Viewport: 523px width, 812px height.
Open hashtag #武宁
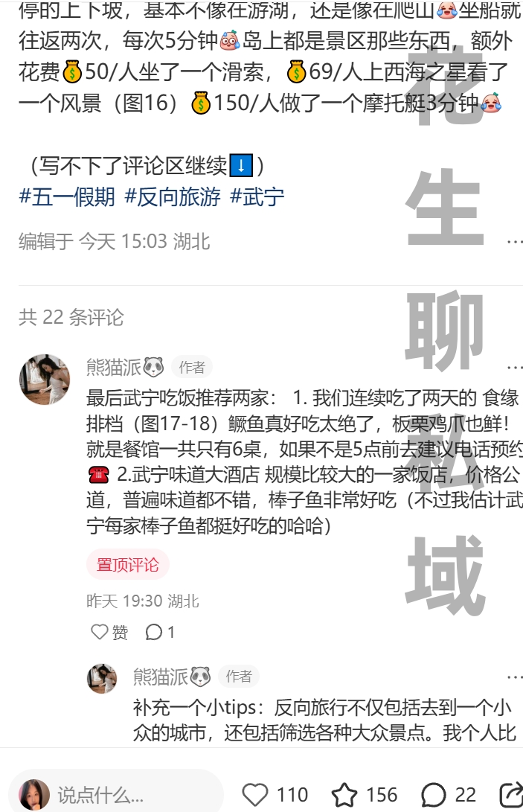pyautogui.click(x=257, y=197)
